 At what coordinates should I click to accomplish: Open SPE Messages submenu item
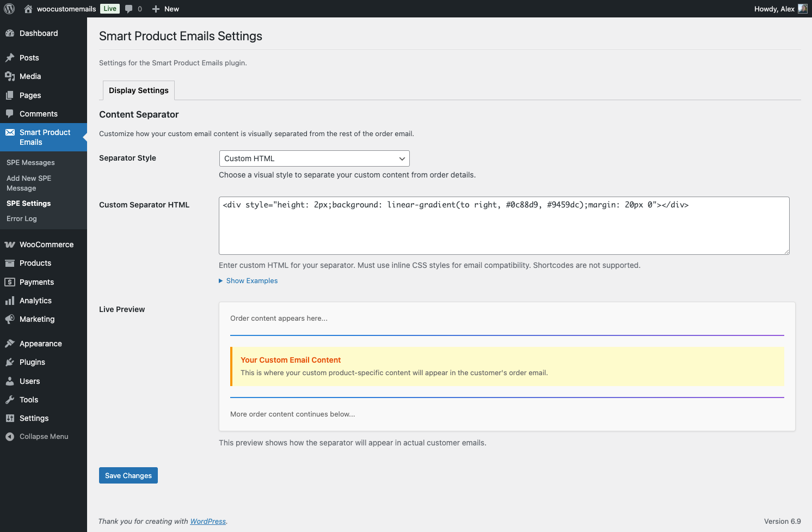tap(30, 163)
